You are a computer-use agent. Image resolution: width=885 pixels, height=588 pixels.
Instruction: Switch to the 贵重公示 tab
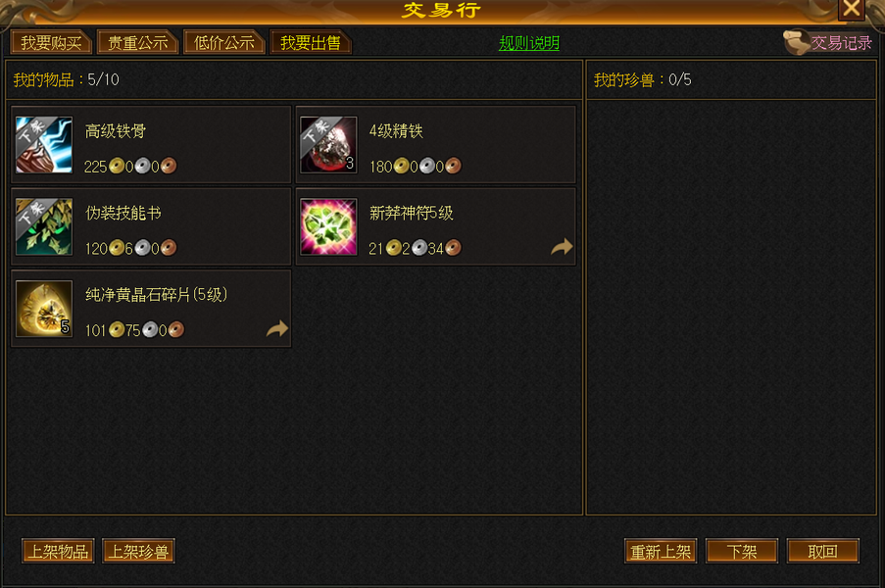click(x=138, y=42)
